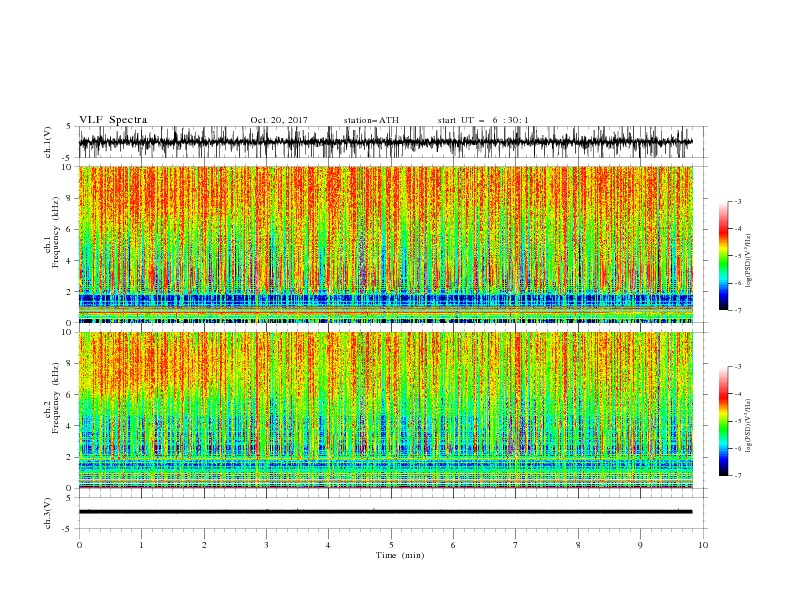Click time axis tick label "1"
This screenshot has width=792, height=612.
[141, 545]
